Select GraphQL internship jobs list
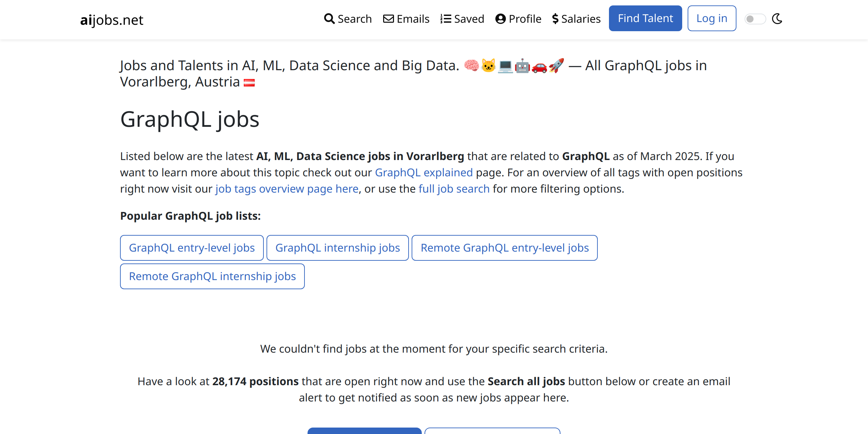 338,248
